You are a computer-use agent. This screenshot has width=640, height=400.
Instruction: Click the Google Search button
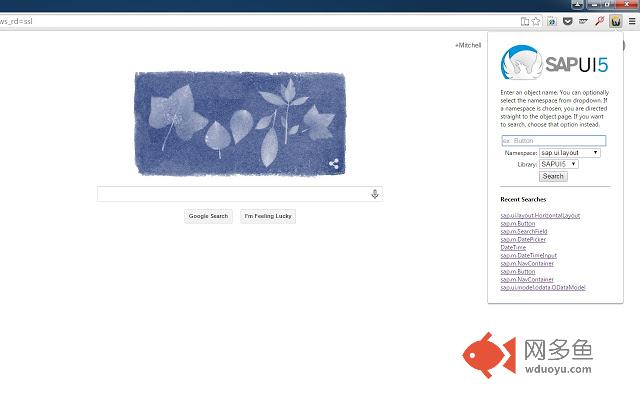(x=208, y=216)
